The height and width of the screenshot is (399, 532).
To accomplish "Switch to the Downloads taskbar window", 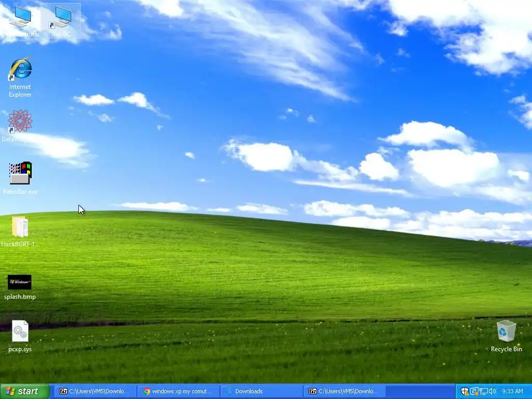I will click(261, 391).
